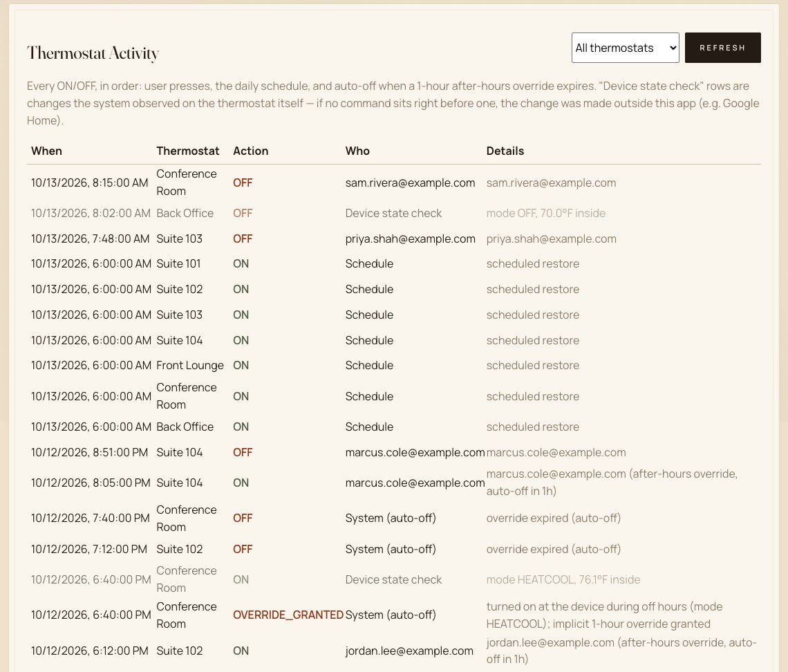Open the All thermostats dropdown

pyautogui.click(x=625, y=48)
